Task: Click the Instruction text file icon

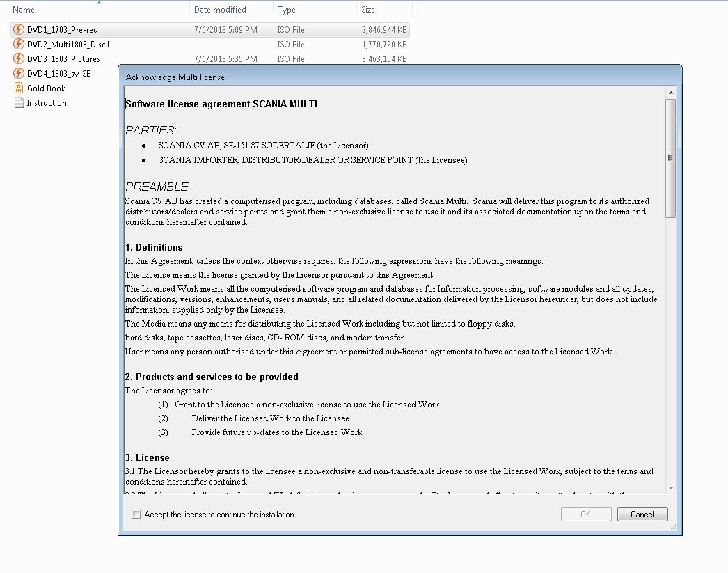Action: 19,102
